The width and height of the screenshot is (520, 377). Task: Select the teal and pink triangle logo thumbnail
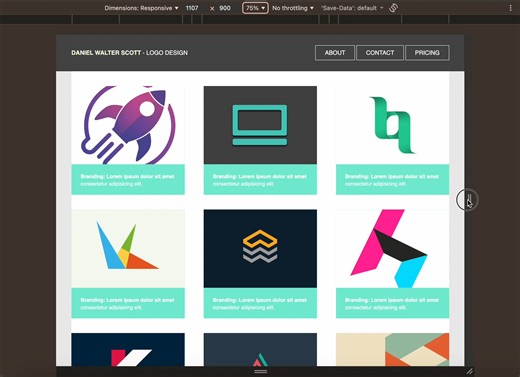pyautogui.click(x=260, y=349)
